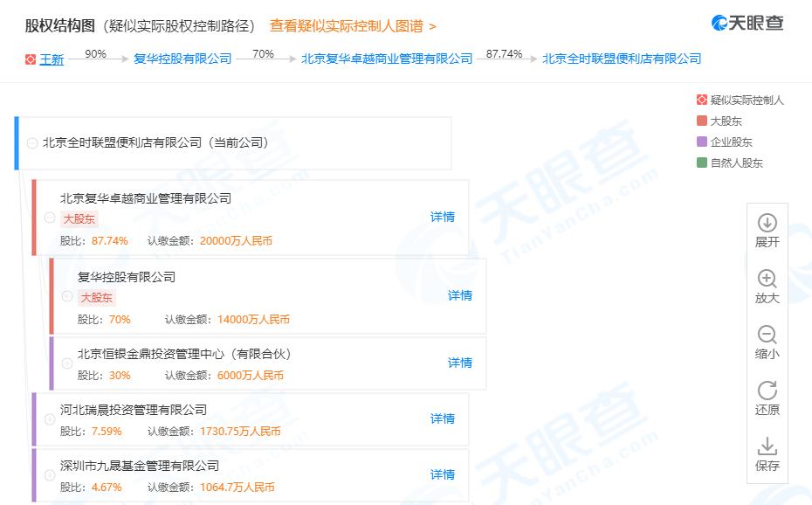Select the 北京全时联盟便利店有限公司 (当前公司) node title
The height and width of the screenshot is (505, 812).
(155, 142)
